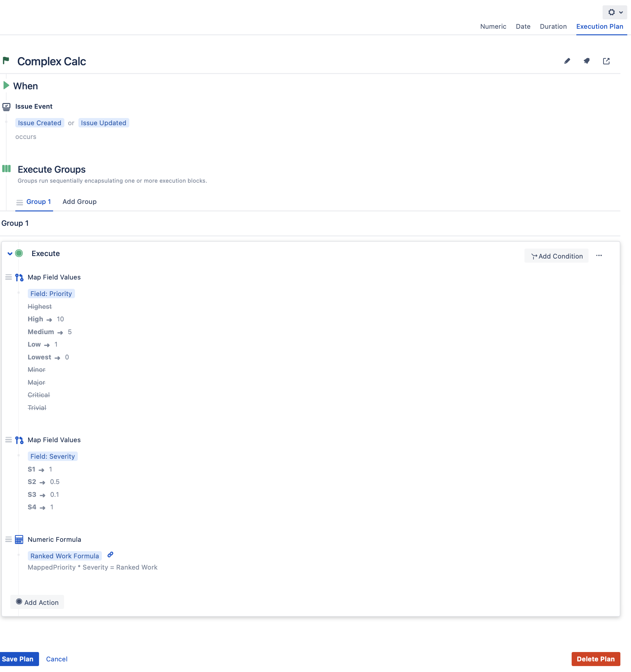Select the Group 1 tab

point(38,202)
